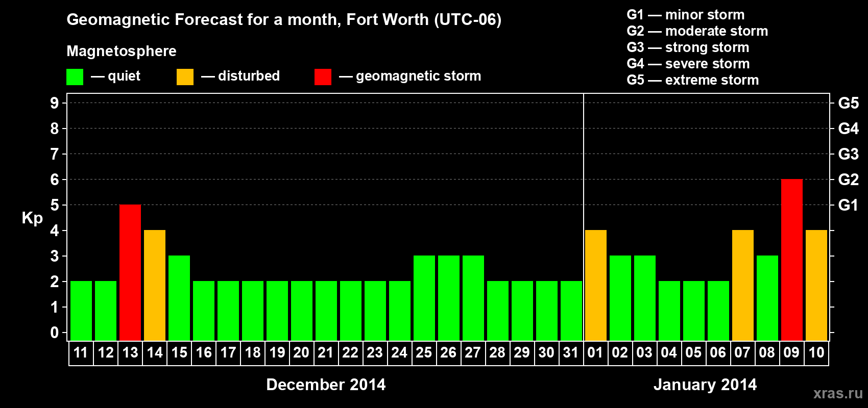
Task: Click the red geomagnetic storm legend swatch
Action: click(323, 77)
